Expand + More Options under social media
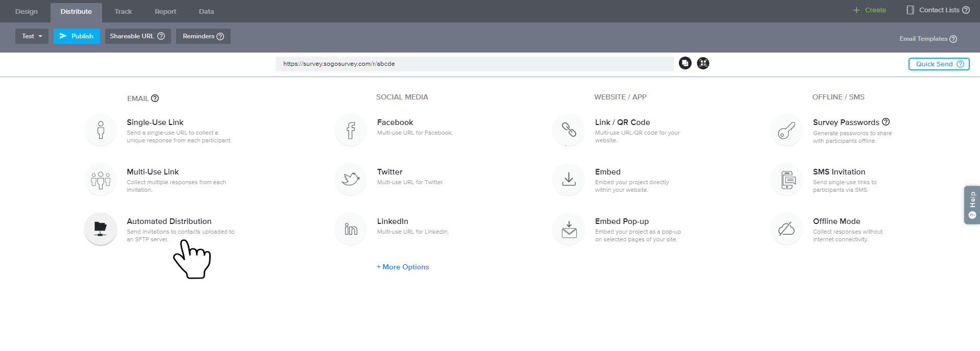The width and height of the screenshot is (980, 351). coord(403,267)
